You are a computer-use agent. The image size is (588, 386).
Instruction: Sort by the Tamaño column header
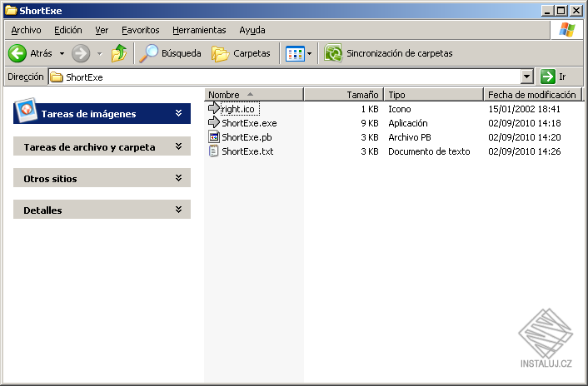tap(343, 95)
